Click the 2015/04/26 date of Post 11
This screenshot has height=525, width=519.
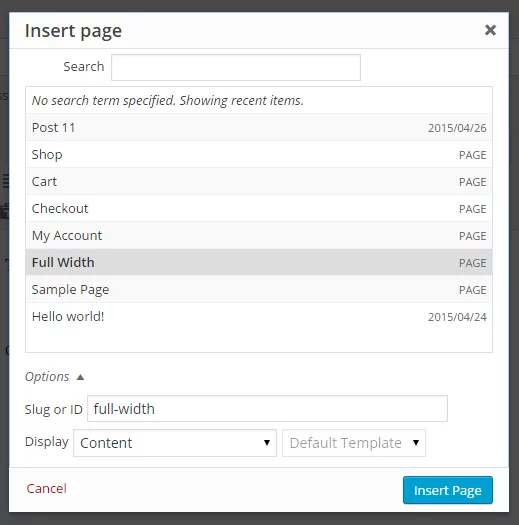tap(457, 128)
